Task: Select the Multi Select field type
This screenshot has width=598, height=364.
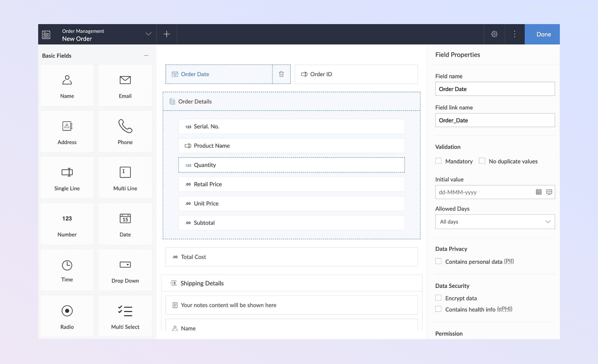Action: coord(125,317)
